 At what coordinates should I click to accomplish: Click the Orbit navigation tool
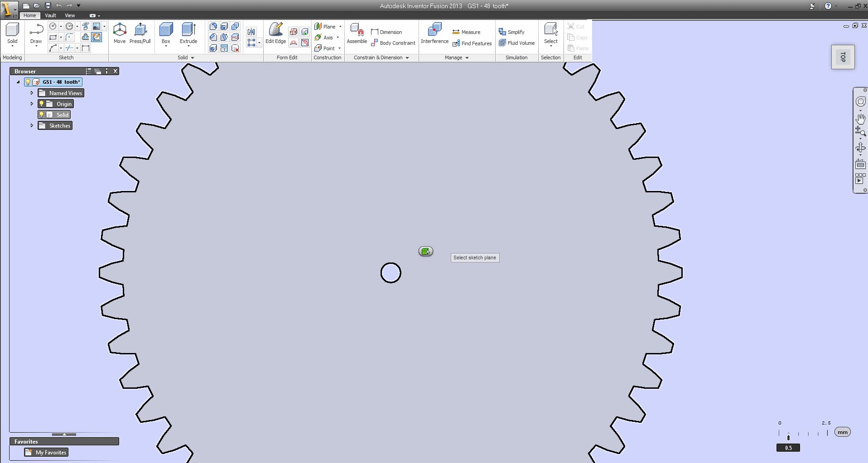point(860,148)
